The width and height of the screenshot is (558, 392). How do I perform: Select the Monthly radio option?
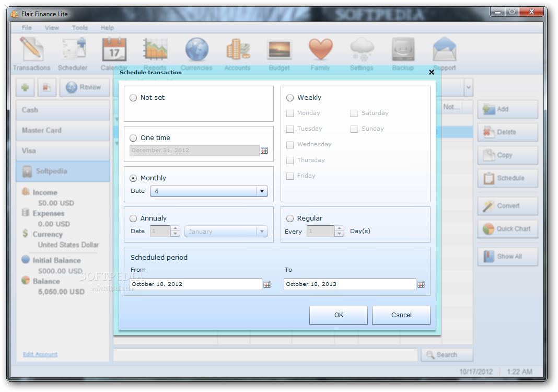pyautogui.click(x=133, y=178)
